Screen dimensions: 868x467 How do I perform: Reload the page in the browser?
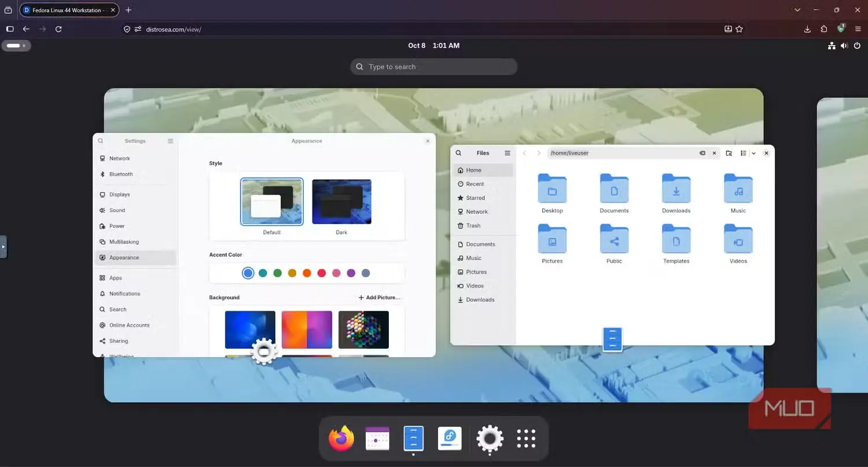[58, 29]
